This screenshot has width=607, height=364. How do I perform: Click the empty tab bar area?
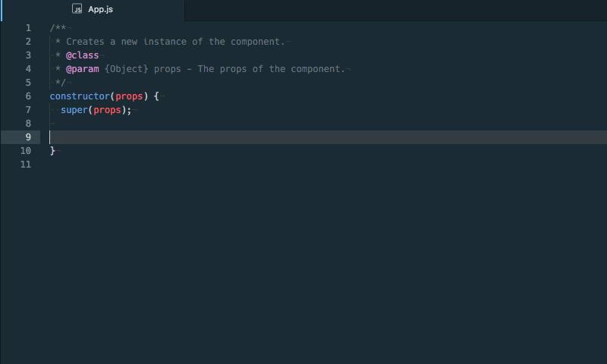pos(395,10)
